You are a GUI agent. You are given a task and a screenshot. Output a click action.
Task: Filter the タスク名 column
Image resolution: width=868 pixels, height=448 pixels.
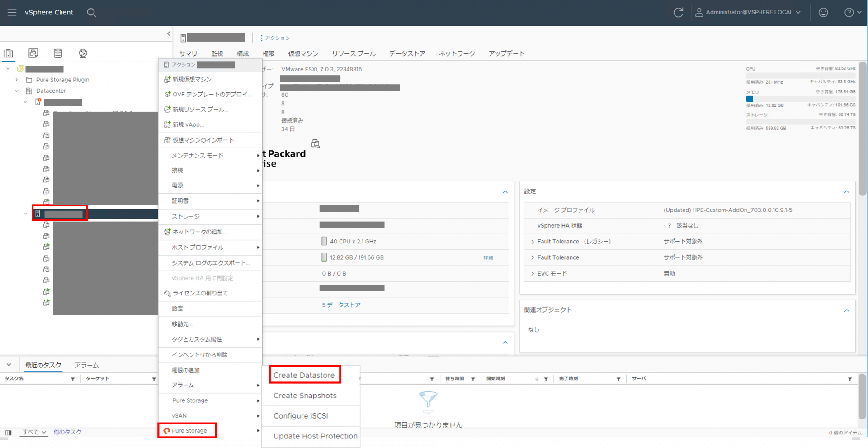[73, 379]
